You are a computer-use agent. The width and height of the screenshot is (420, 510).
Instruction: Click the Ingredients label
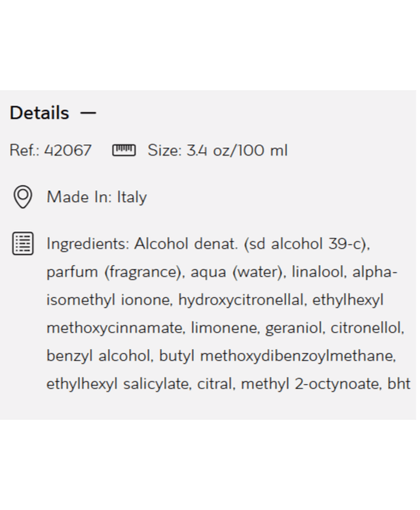tap(88, 244)
